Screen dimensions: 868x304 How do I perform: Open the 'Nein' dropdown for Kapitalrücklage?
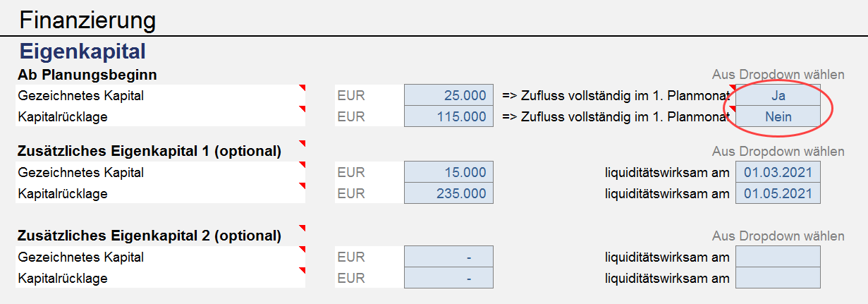pos(778,116)
